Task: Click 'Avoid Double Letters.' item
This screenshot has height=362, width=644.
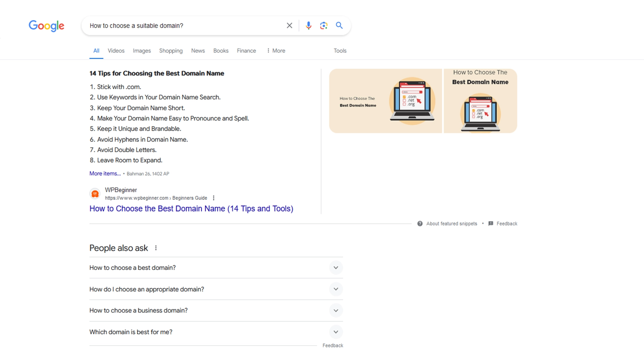Action: click(127, 150)
